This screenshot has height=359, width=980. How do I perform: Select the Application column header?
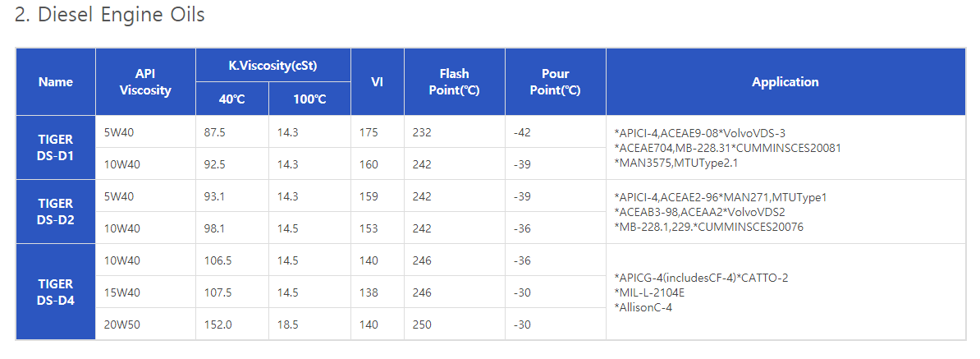pyautogui.click(x=785, y=82)
